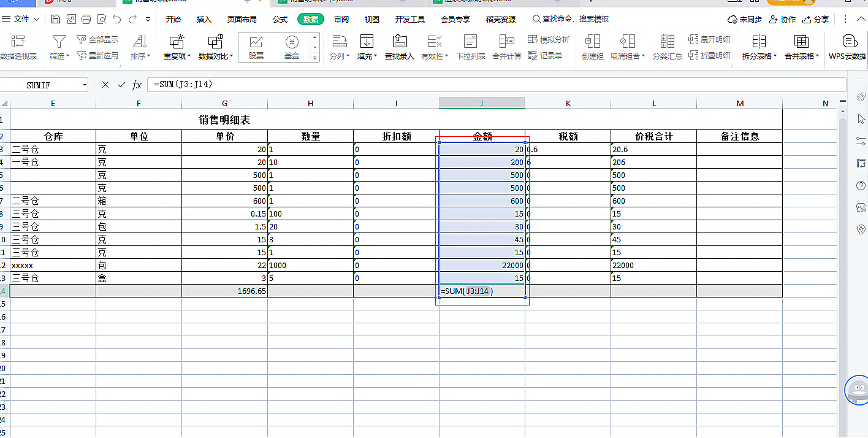868x438 pixels.
Task: Click the floating assistant robot icon
Action: [858, 390]
